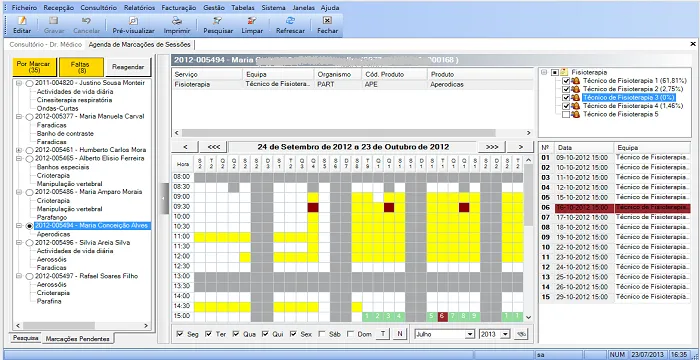Click the Reagendar button

pyautogui.click(x=128, y=67)
